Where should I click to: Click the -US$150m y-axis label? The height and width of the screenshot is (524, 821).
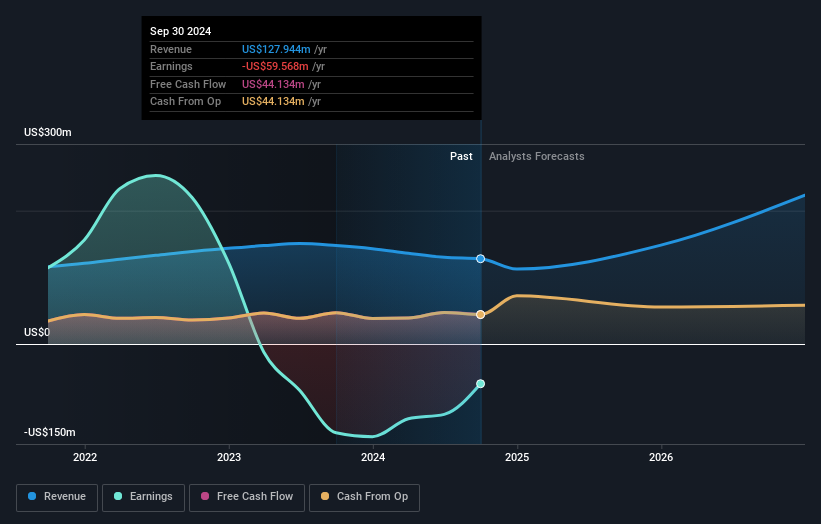pos(50,432)
